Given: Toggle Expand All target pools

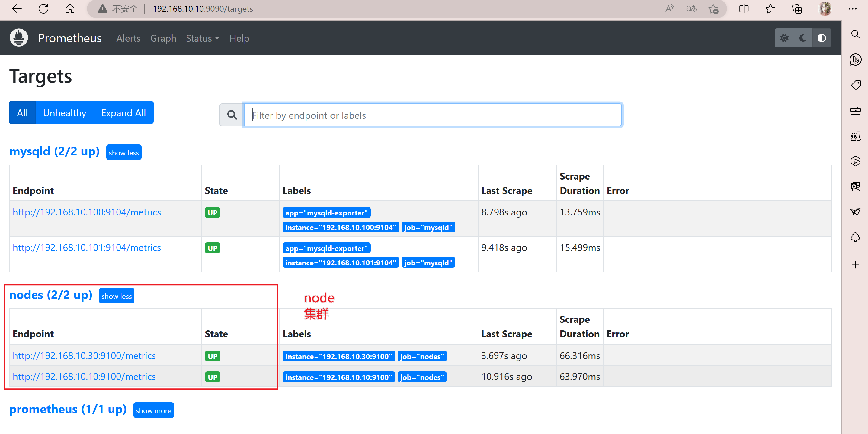Looking at the screenshot, I should click(124, 113).
